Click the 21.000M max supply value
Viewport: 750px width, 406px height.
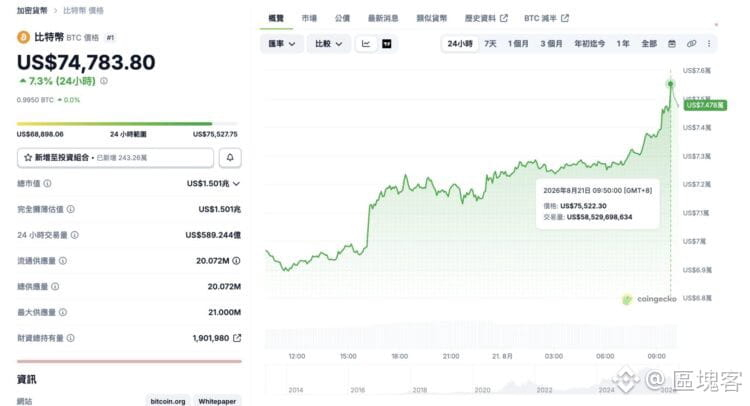pyautogui.click(x=224, y=312)
